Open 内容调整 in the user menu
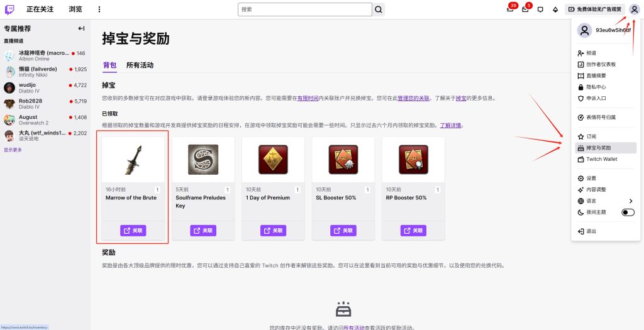644x330 pixels. pos(606,190)
